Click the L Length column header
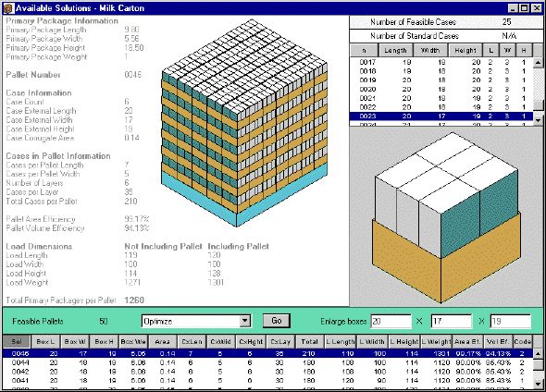The width and height of the screenshot is (546, 392). point(341,341)
